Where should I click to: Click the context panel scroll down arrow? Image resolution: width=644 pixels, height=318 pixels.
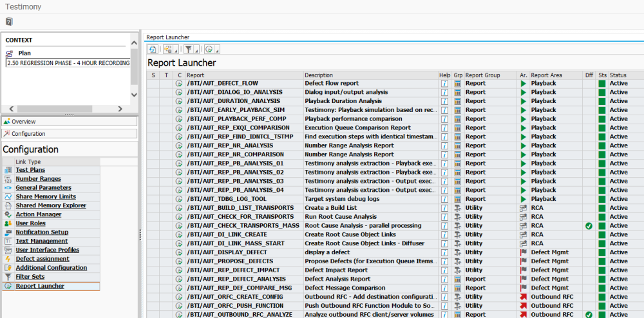click(x=135, y=95)
